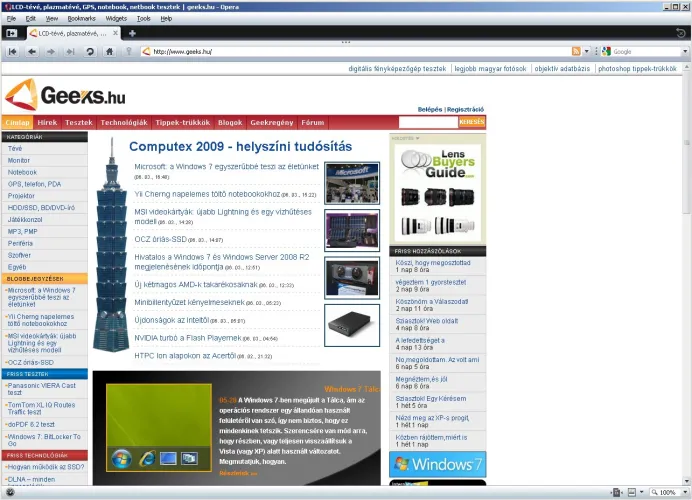Close the LCD-tévé tab with its X

[x=115, y=33]
